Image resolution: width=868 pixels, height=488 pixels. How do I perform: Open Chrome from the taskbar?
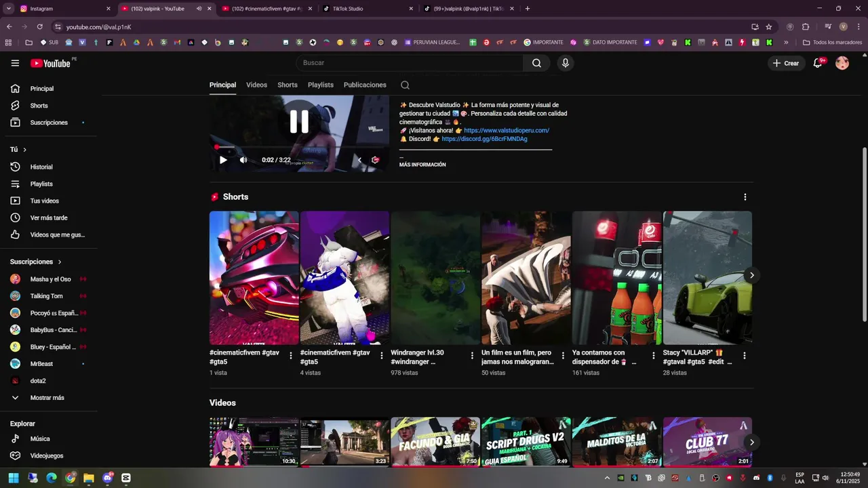tap(71, 478)
